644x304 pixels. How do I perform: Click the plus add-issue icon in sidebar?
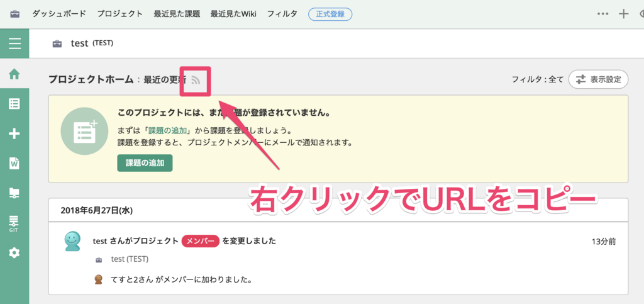[x=14, y=133]
